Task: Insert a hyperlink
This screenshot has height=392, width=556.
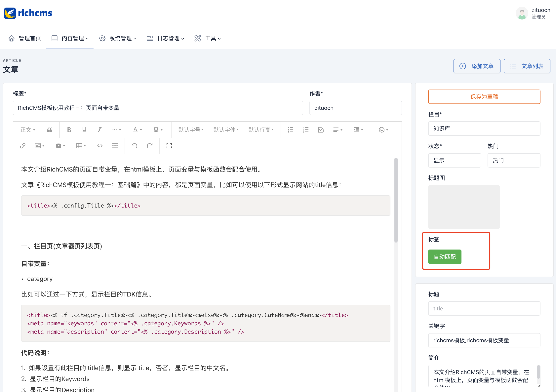Action: (23, 146)
